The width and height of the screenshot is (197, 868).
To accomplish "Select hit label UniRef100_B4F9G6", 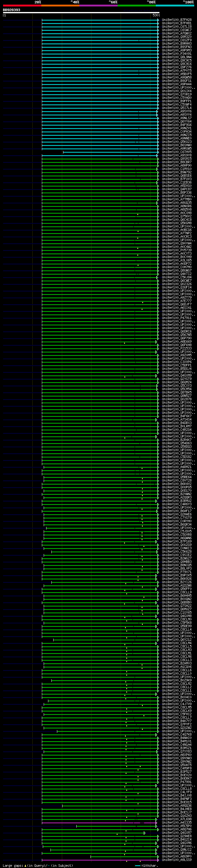I will [177, 125].
